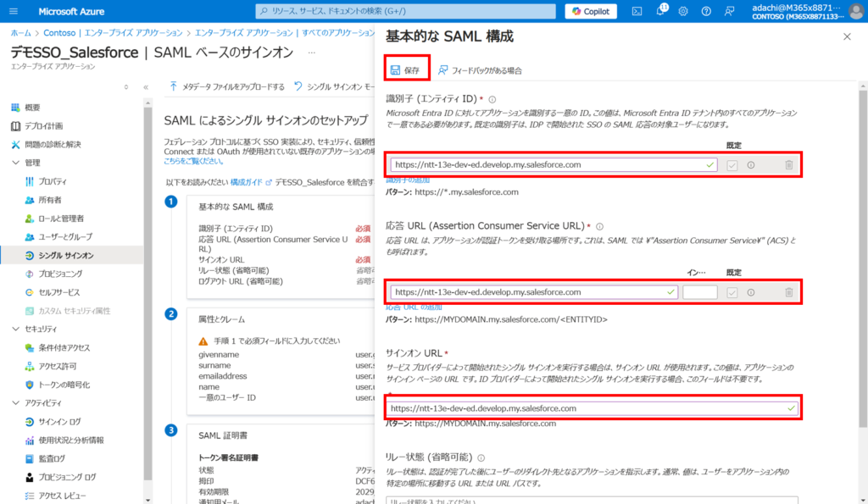
Task: Launch Copilot
Action: pos(591,11)
